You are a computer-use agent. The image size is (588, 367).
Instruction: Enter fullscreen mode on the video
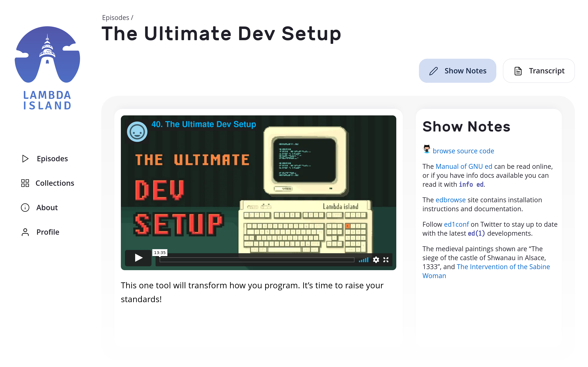coord(386,260)
